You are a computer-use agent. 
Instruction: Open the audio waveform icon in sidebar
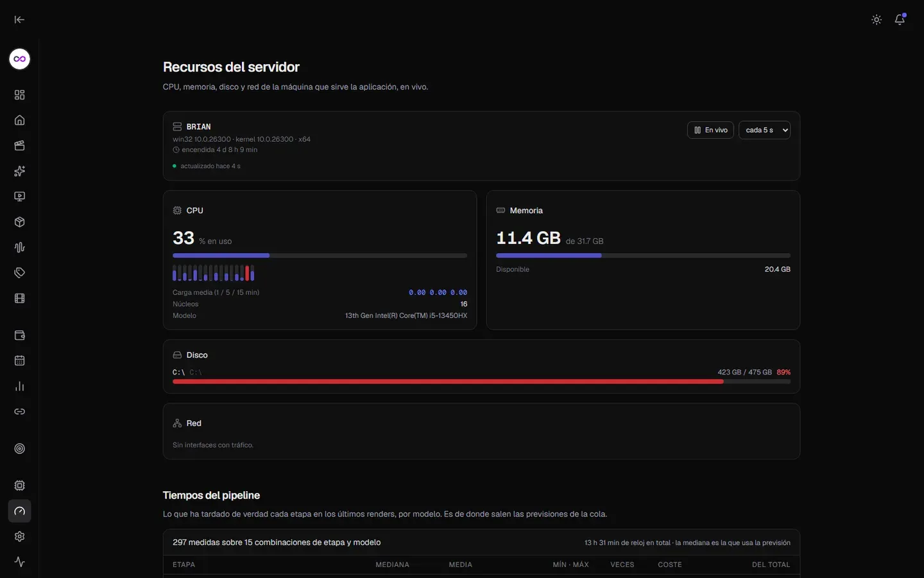click(20, 247)
